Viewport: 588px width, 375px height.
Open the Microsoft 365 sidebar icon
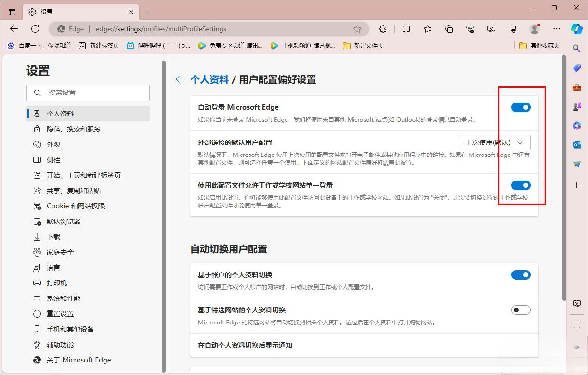click(x=577, y=126)
